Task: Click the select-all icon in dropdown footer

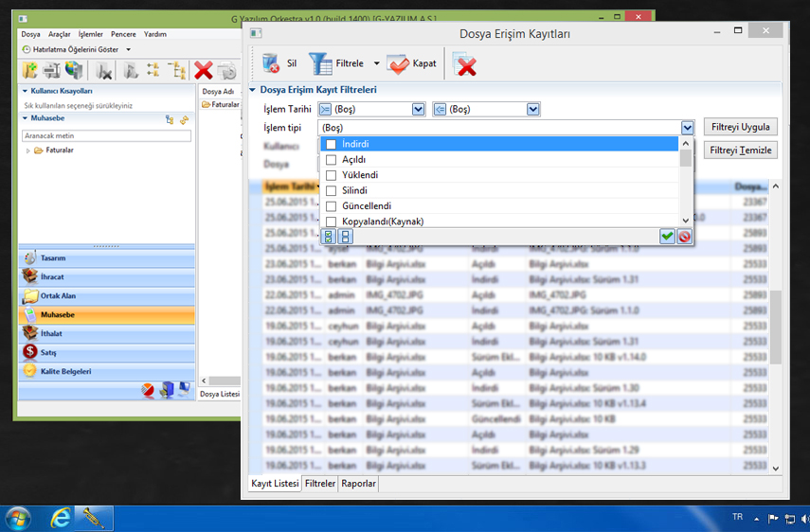Action: pyautogui.click(x=329, y=237)
